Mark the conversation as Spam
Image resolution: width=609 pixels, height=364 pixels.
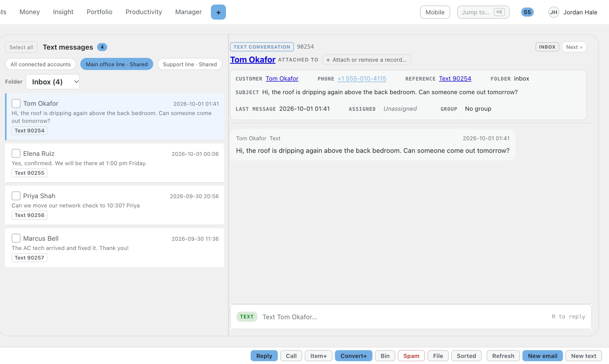point(411,356)
